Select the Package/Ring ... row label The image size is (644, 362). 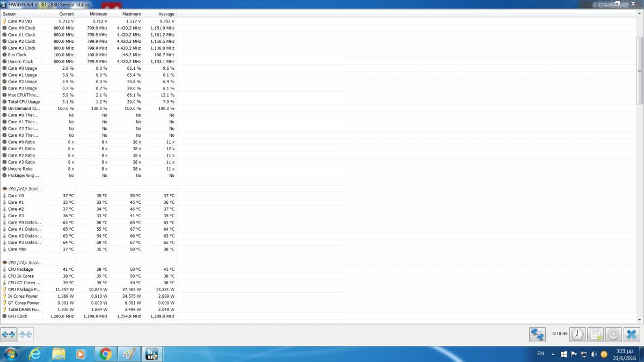(x=24, y=175)
